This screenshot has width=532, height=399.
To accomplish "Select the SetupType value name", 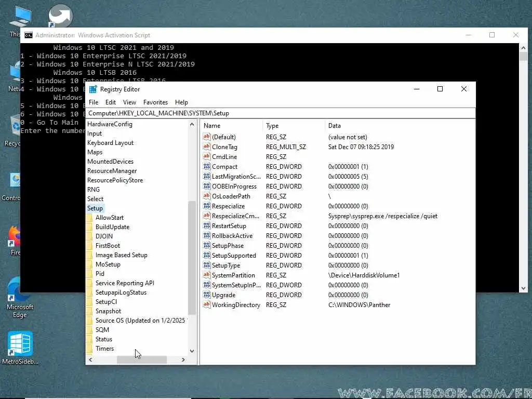I will click(226, 265).
